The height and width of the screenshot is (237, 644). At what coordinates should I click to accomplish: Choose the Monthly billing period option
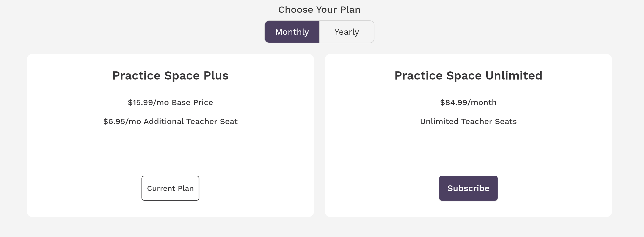pos(292,32)
